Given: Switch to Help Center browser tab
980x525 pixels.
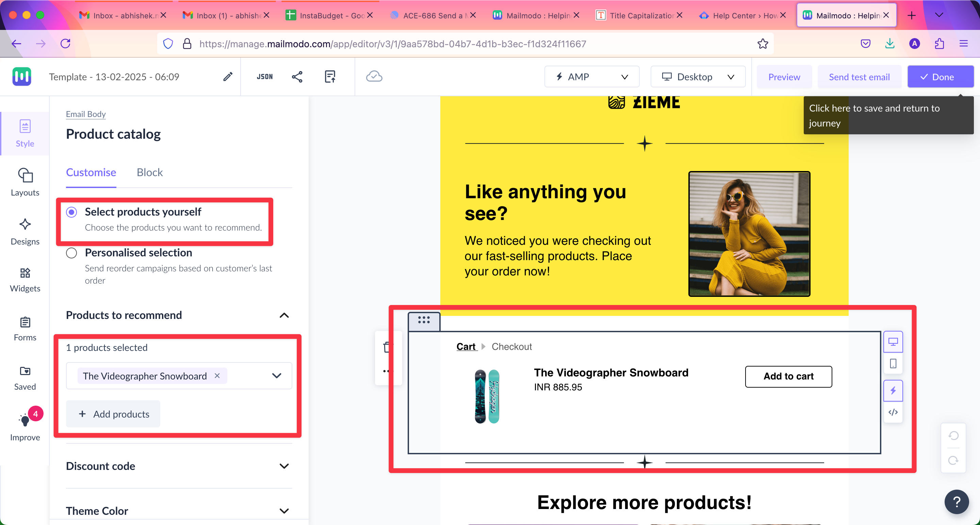Looking at the screenshot, I should pyautogui.click(x=742, y=15).
